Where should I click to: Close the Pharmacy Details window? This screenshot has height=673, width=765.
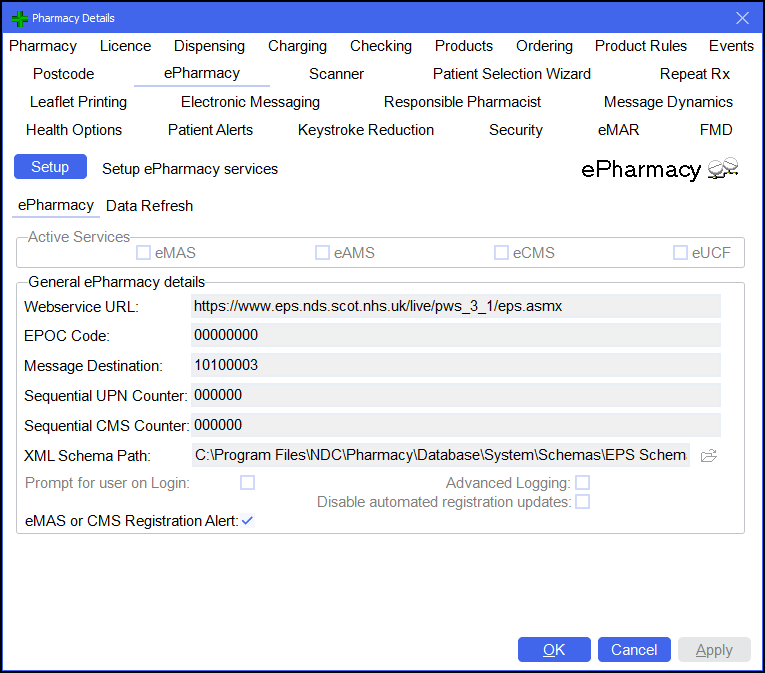742,18
